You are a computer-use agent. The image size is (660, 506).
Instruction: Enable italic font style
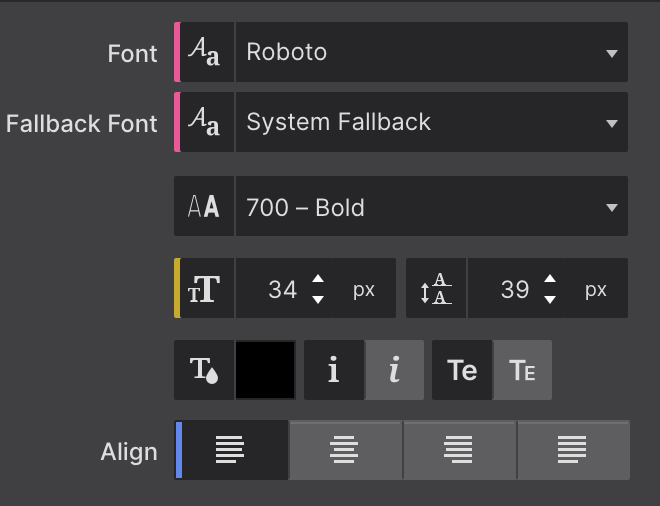pyautogui.click(x=394, y=370)
